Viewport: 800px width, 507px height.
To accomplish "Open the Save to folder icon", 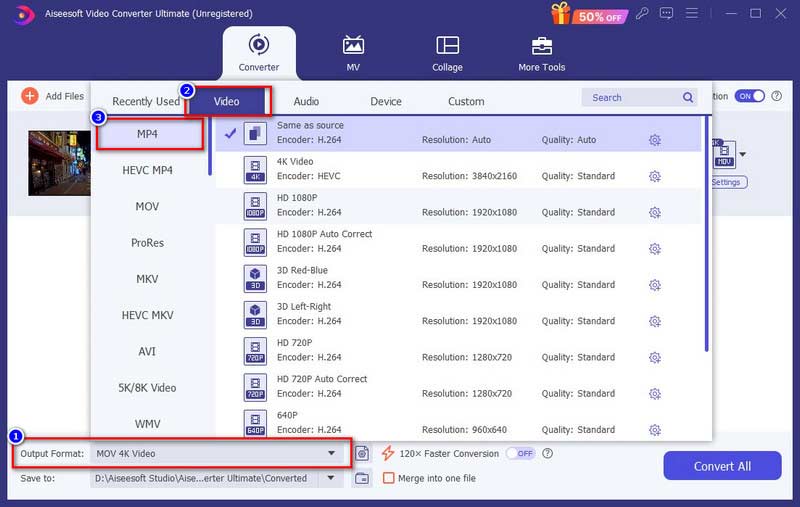I will click(x=362, y=479).
